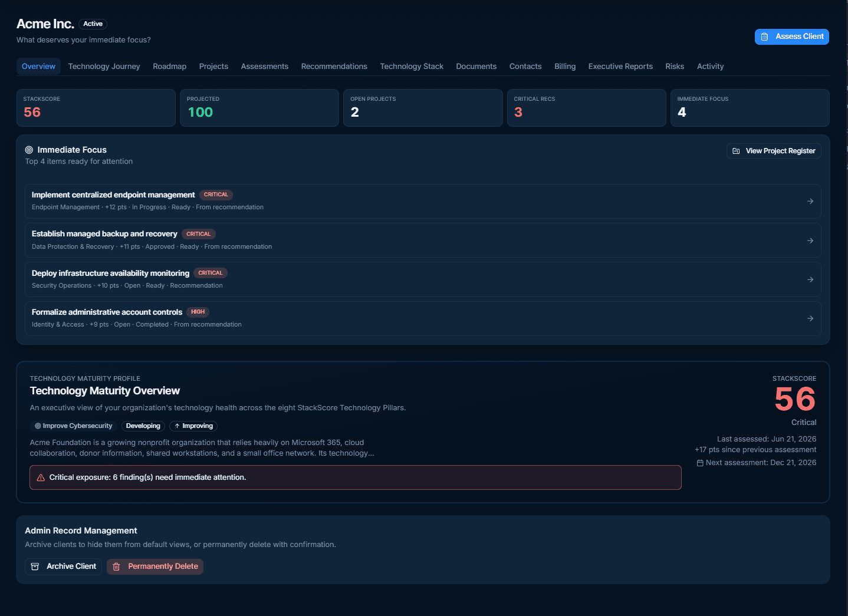Click the Open Projects 2 summary card
The image size is (848, 616).
423,108
